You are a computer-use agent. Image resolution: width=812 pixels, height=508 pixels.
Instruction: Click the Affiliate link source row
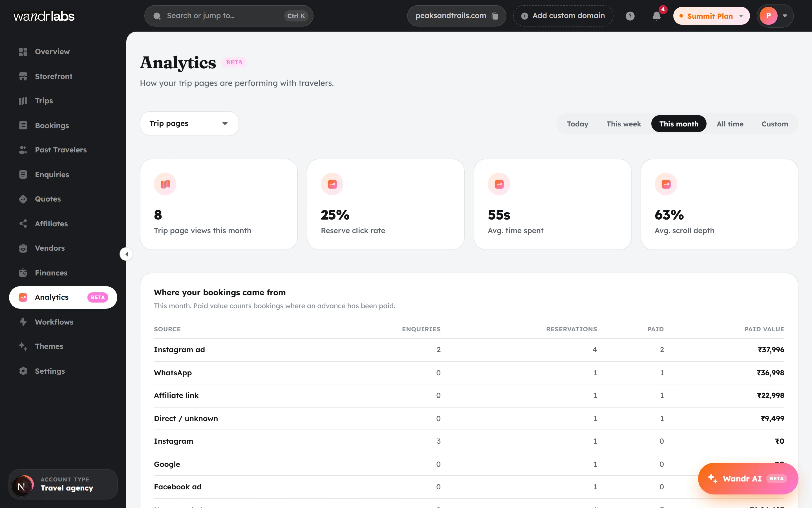point(469,395)
